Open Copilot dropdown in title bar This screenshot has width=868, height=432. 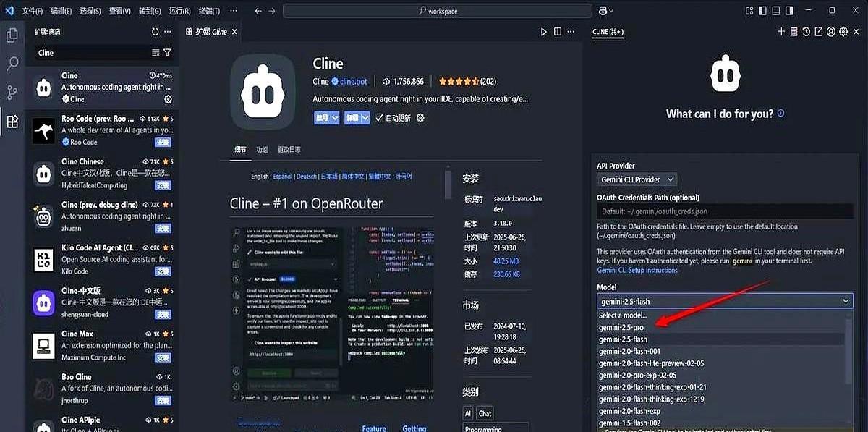(605, 11)
